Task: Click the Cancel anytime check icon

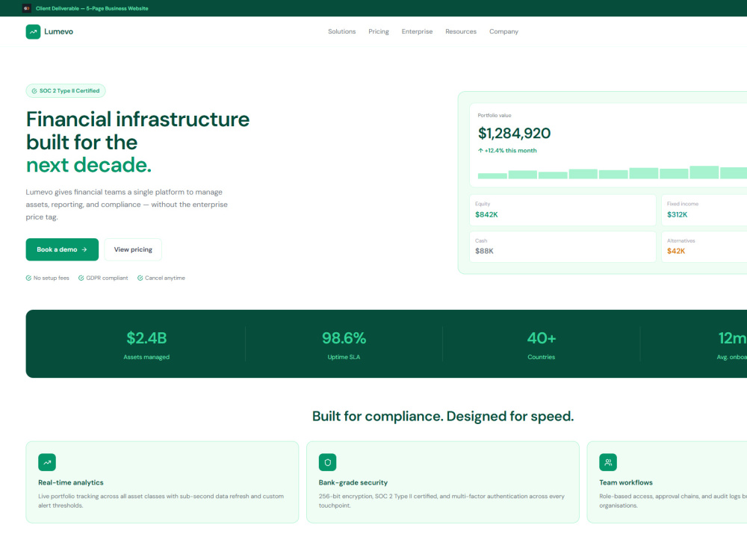Action: [x=140, y=278]
